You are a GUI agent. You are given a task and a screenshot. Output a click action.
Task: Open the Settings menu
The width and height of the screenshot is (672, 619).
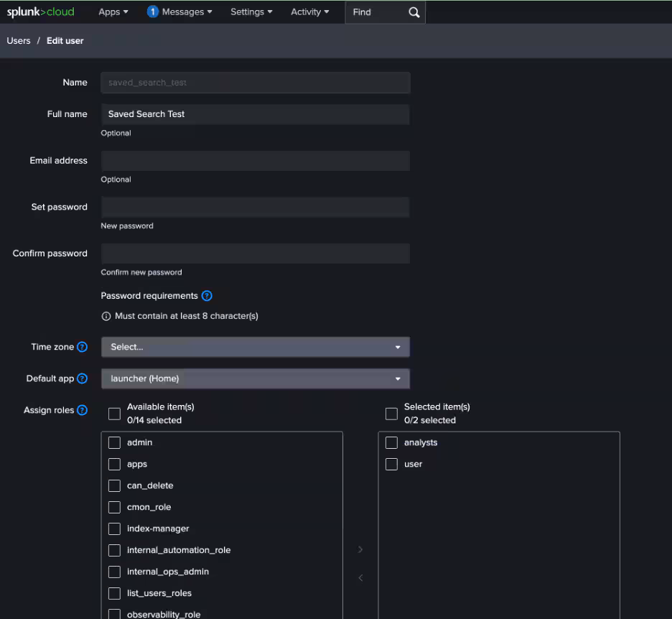coord(251,12)
